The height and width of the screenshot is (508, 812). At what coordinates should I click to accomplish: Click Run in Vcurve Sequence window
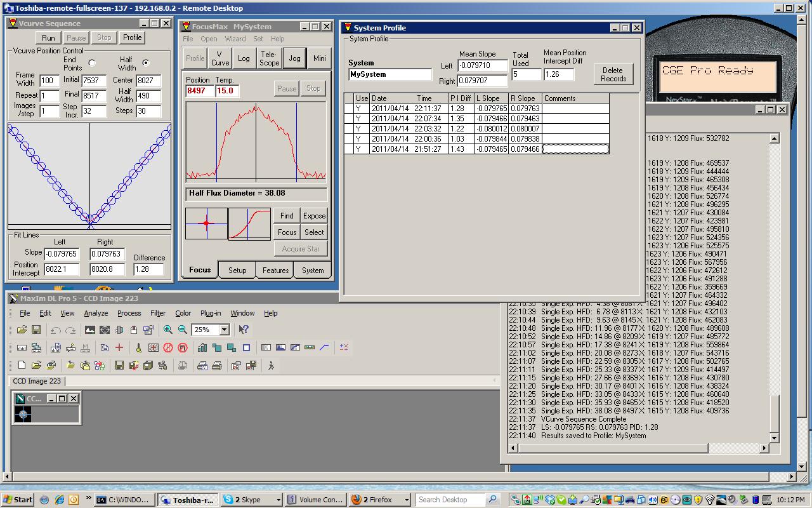(48, 37)
